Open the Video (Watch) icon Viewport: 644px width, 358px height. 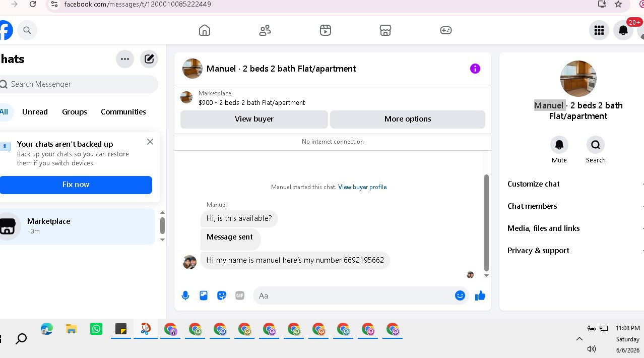coord(326,30)
